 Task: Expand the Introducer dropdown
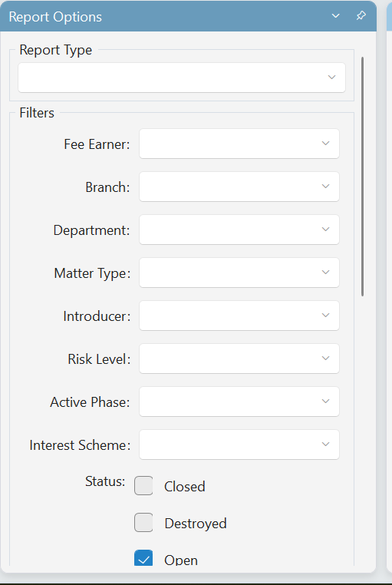(x=326, y=316)
